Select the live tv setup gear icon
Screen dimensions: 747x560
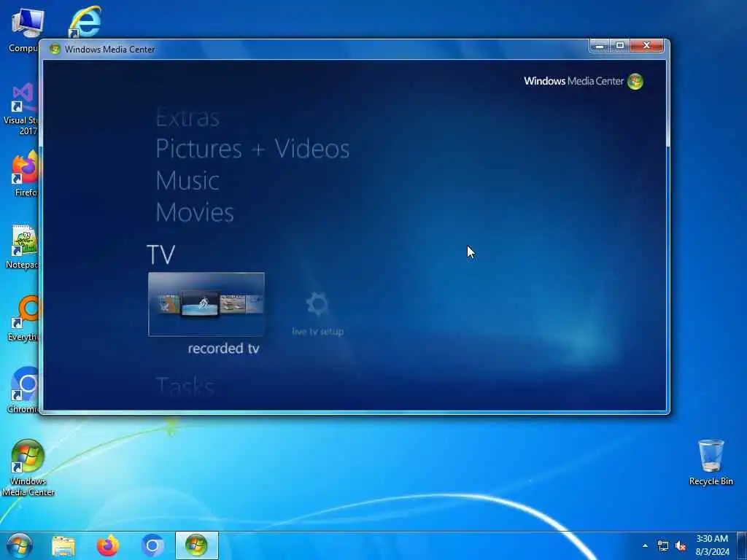pos(317,304)
